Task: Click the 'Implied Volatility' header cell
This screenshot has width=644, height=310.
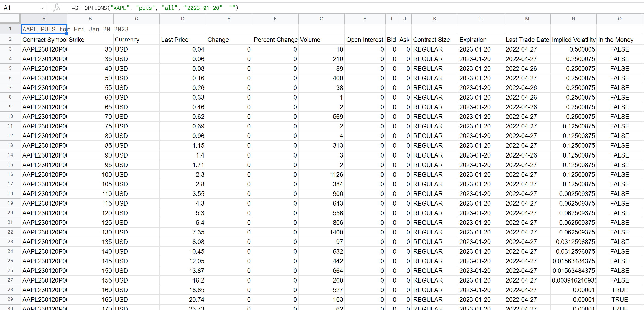Action: tap(573, 40)
